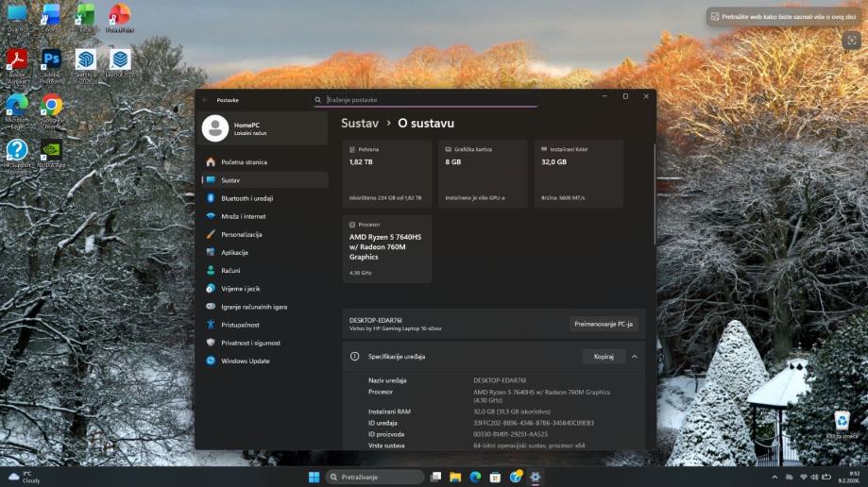Focus the Settings search field
The image size is (868, 487).
pos(425,100)
